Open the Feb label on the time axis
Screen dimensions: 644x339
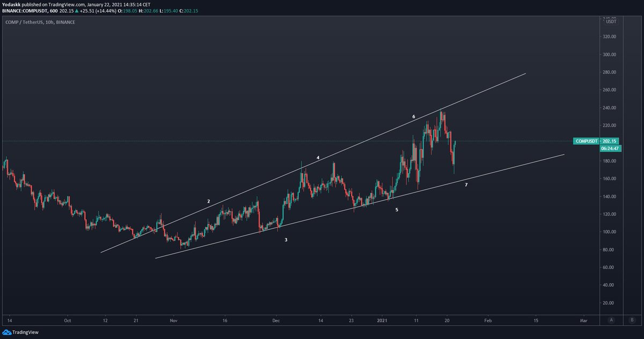[487, 320]
